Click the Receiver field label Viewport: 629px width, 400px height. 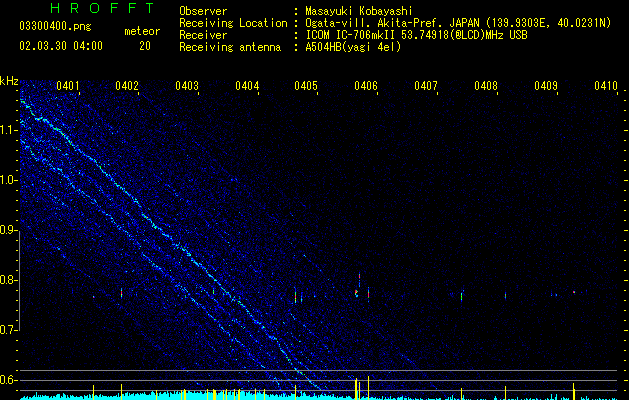(203, 35)
